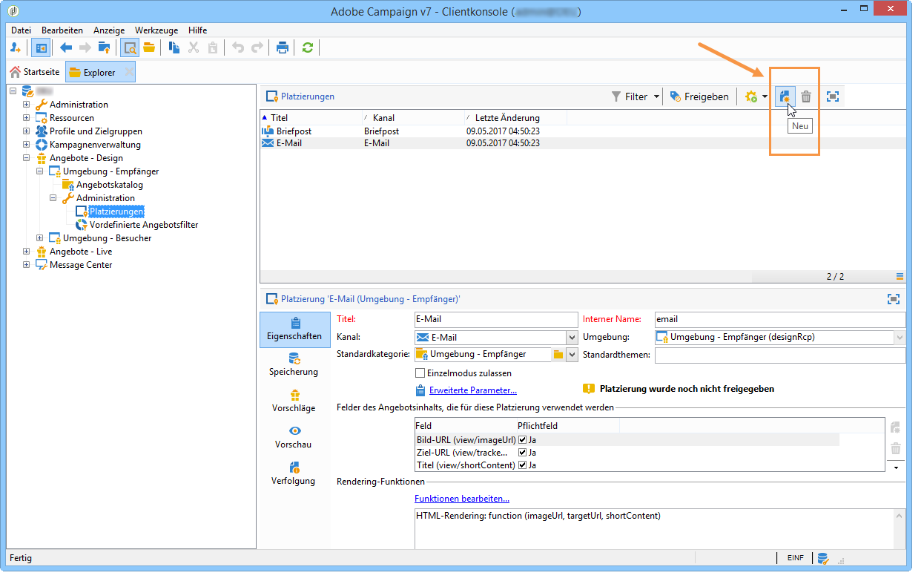The height and width of the screenshot is (587, 924).
Task: Close the Explorer tab
Action: pos(128,72)
